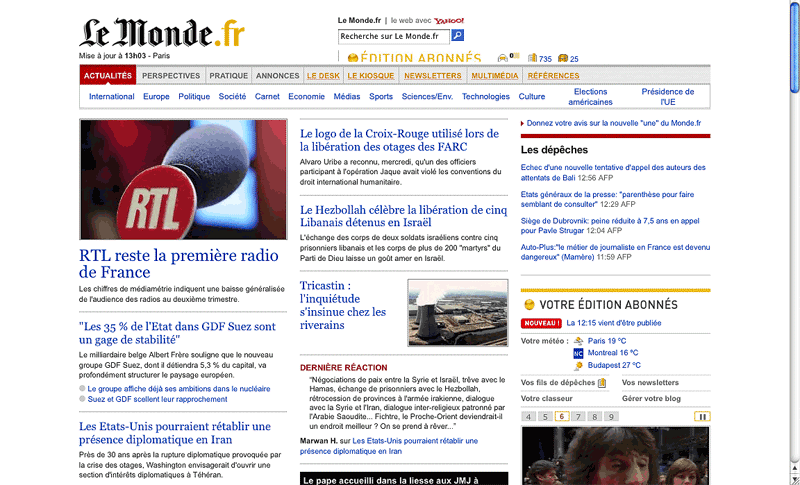Click the Le Monde.fr logo
The width and height of the screenshot is (800, 485).
pos(162,32)
